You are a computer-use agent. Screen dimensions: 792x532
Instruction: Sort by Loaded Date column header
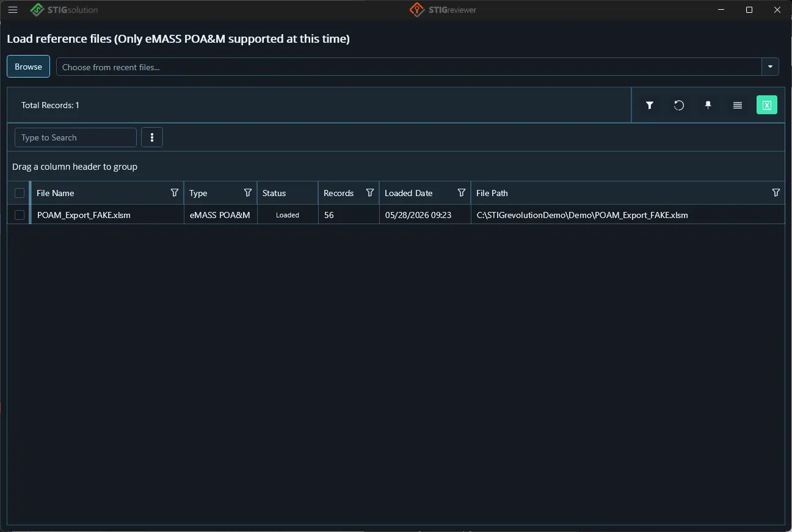tap(409, 193)
